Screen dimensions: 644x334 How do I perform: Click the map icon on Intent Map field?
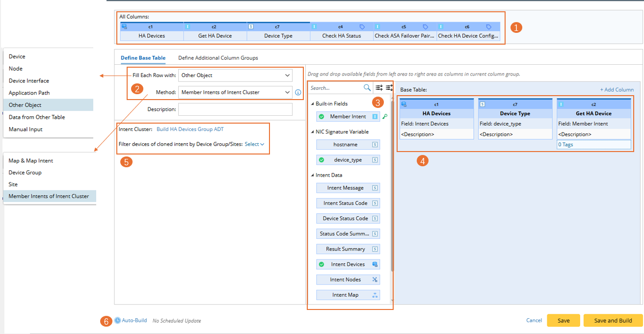[375, 295]
